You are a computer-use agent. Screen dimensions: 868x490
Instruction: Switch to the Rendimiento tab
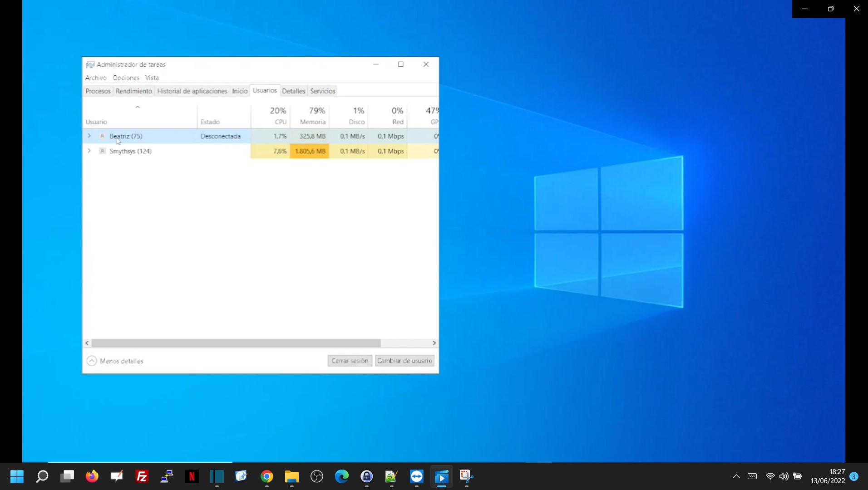133,91
